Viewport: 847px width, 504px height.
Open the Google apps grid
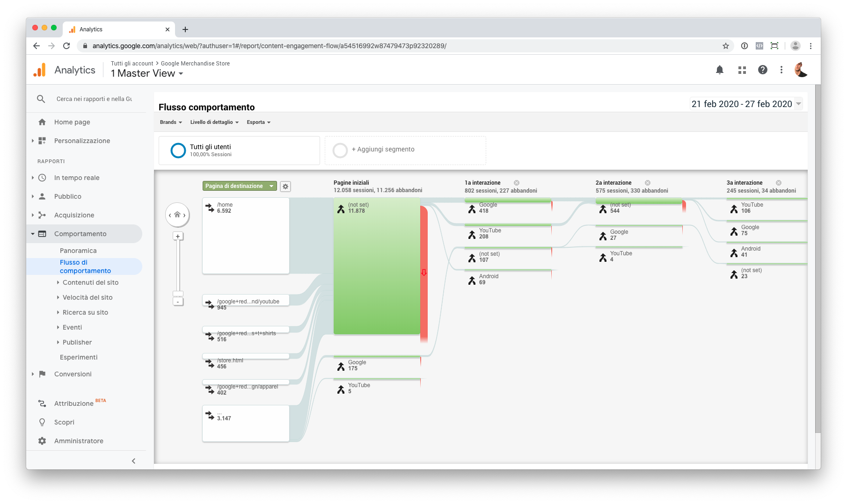(742, 70)
